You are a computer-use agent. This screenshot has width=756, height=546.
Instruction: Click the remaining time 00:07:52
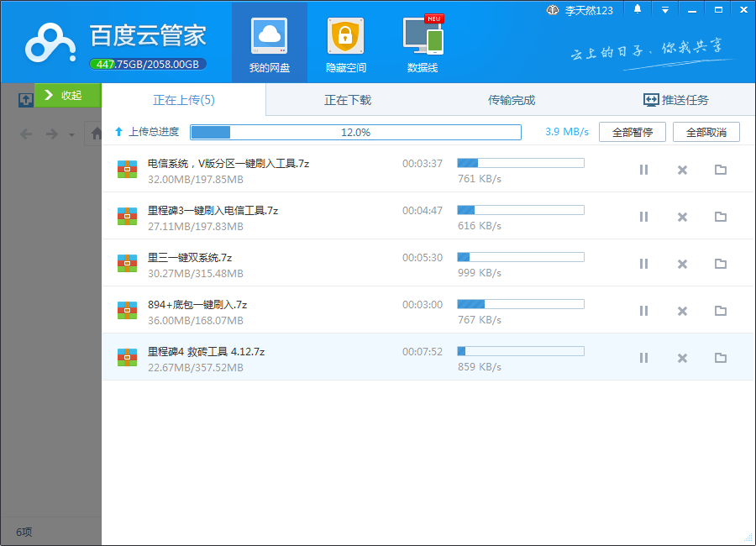coord(423,352)
